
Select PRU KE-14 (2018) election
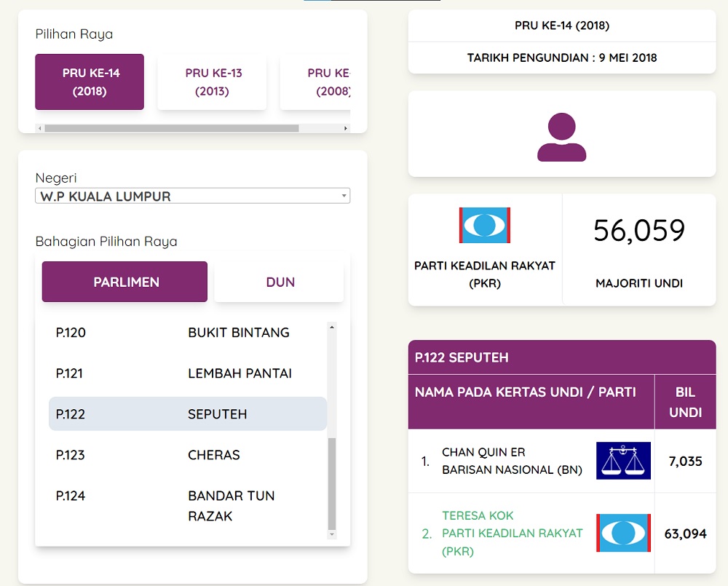[x=90, y=82]
